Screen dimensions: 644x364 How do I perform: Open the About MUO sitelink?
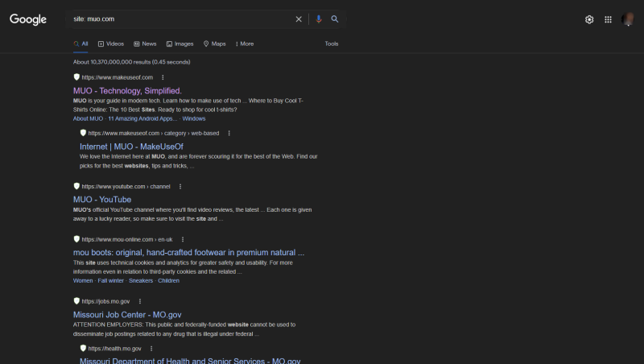click(x=88, y=118)
